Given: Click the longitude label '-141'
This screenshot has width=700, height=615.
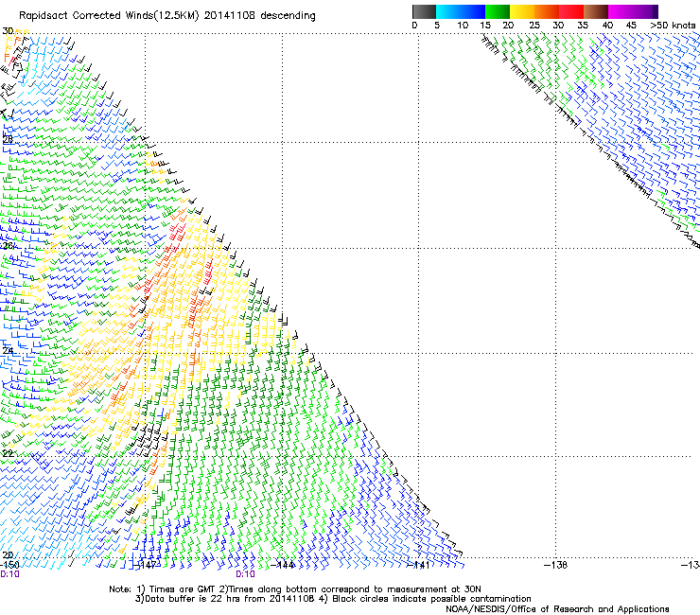Looking at the screenshot, I should (x=419, y=565).
